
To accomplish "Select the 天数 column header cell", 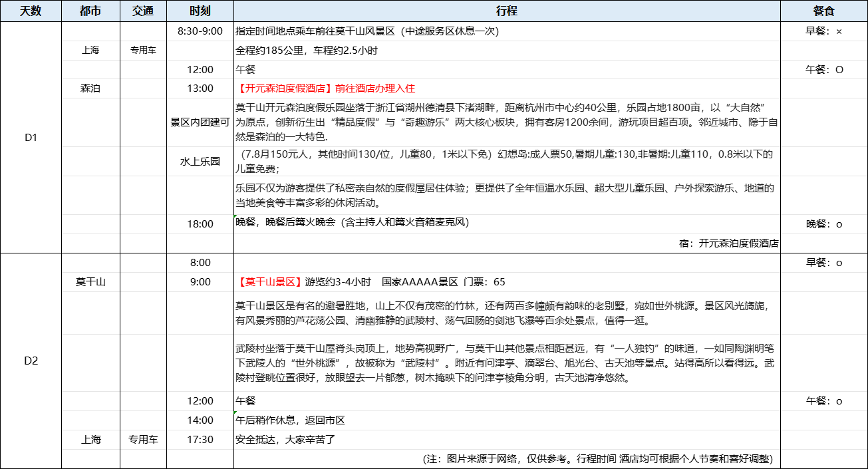I will 31,11.
